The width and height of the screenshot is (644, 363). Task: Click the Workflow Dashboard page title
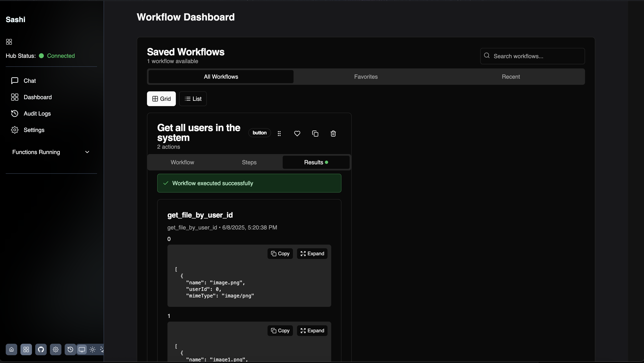click(185, 17)
